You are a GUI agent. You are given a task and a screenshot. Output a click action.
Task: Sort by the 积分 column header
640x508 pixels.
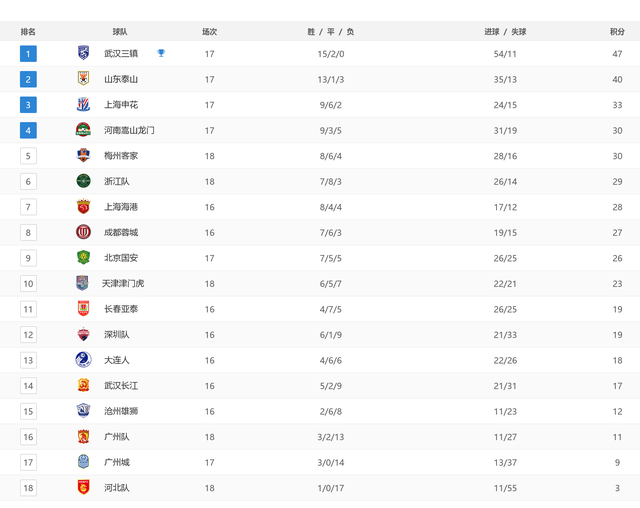pos(617,32)
